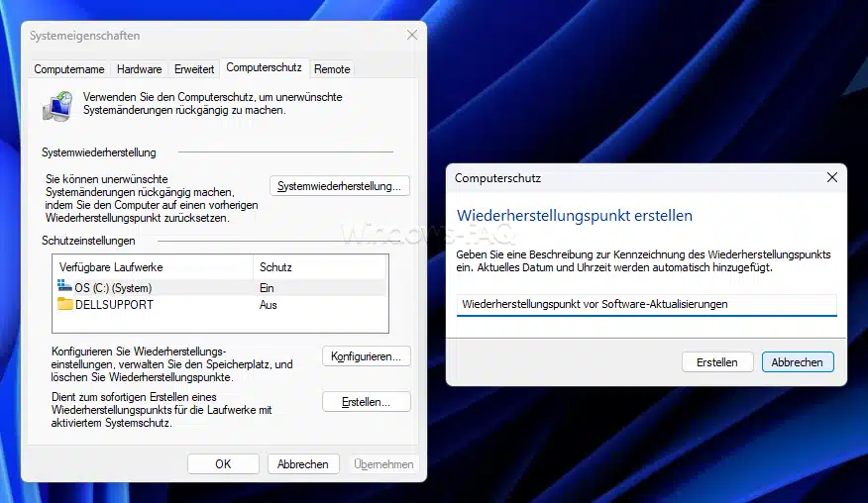Viewport: 868px width, 503px height.
Task: Close the Systemeigenschaften window
Action: [x=412, y=35]
